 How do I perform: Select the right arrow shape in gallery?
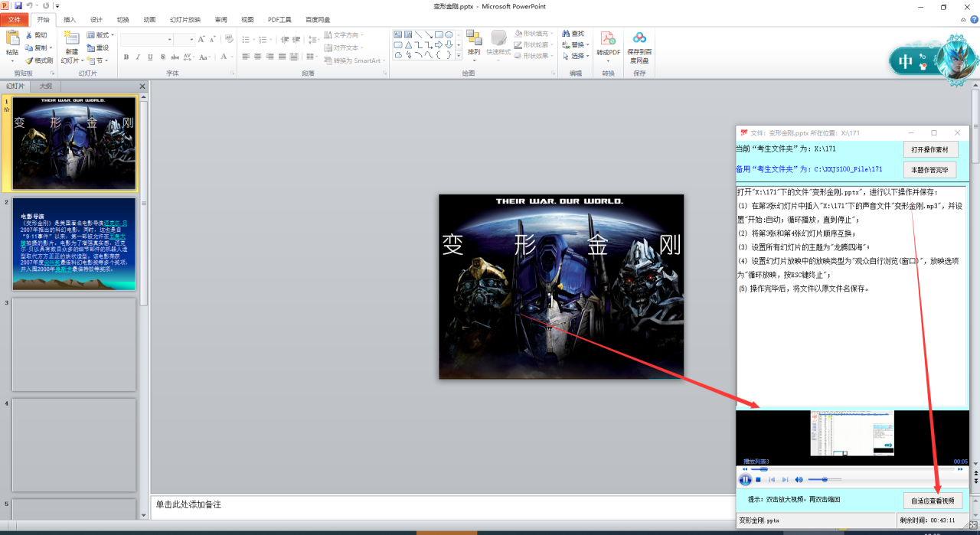click(x=439, y=44)
